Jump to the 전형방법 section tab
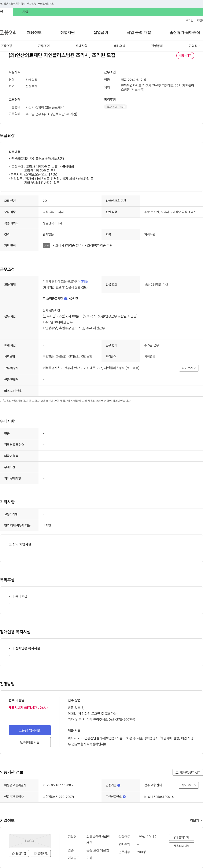The width and height of the screenshot is (203, 868). [x=157, y=46]
